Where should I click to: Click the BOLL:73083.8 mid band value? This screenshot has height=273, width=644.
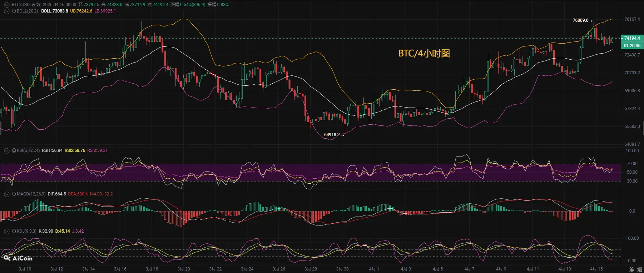[x=55, y=11]
